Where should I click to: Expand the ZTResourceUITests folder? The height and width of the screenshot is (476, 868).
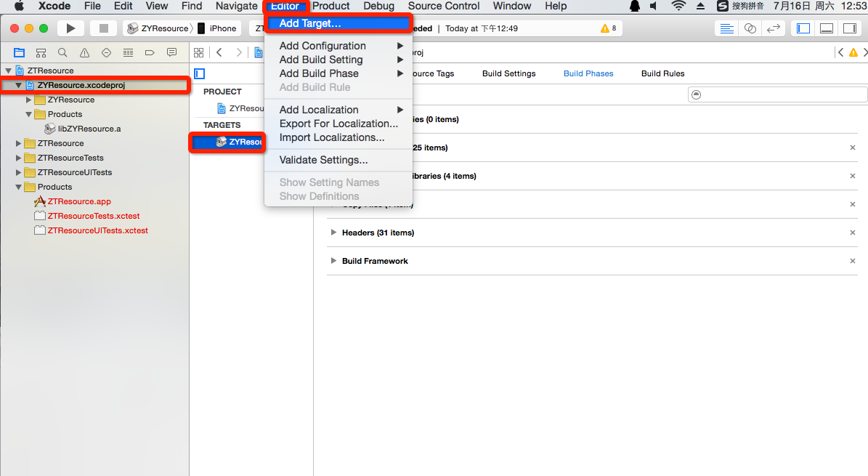tap(18, 172)
